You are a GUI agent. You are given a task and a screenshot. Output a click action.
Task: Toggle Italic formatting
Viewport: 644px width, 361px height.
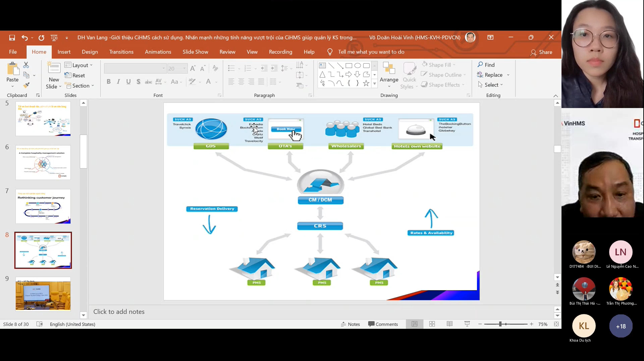point(118,82)
